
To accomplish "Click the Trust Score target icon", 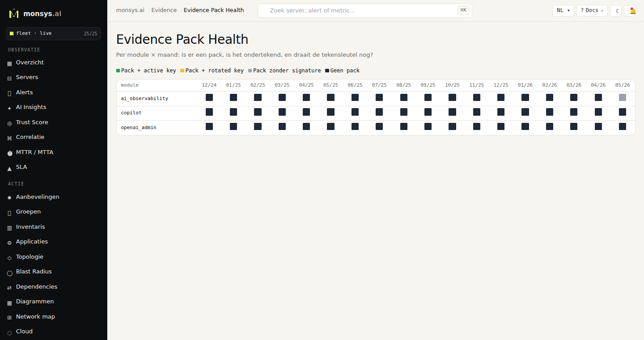I will (9, 123).
